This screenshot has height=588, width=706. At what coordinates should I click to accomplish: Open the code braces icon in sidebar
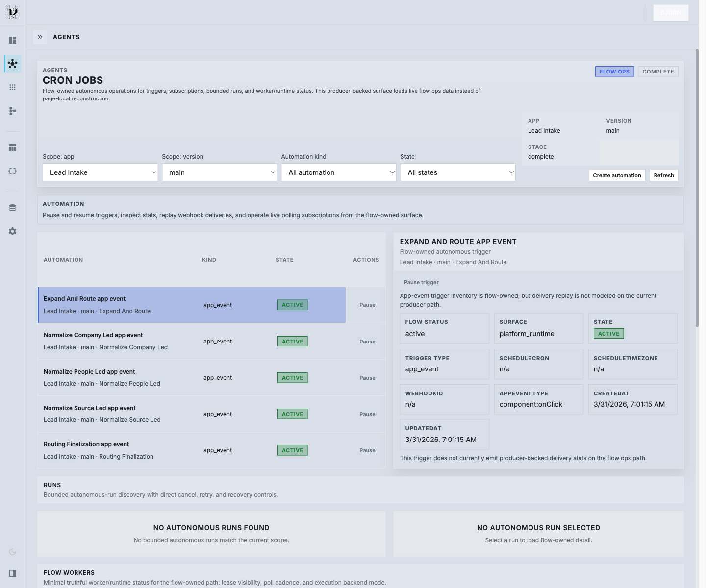pyautogui.click(x=12, y=171)
